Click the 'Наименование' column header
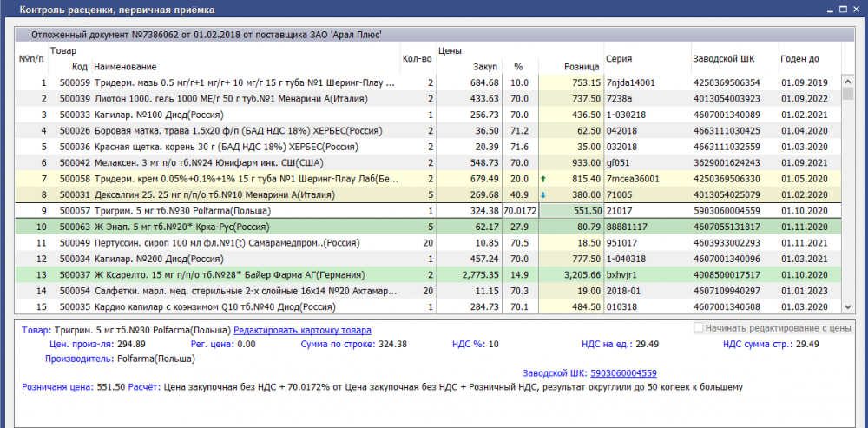 125,67
